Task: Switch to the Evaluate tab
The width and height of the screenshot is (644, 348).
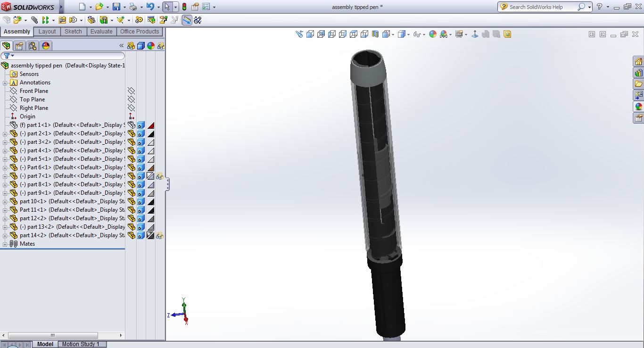Action: click(x=101, y=32)
